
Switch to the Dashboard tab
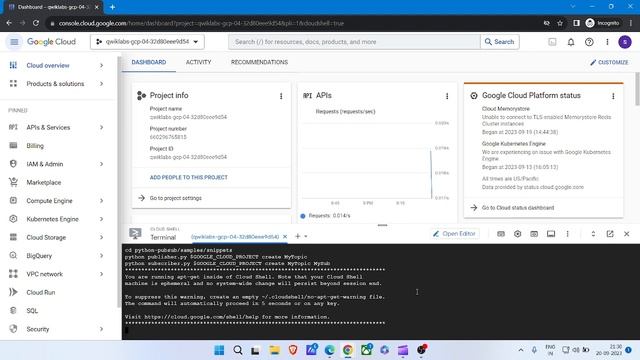pyautogui.click(x=149, y=62)
